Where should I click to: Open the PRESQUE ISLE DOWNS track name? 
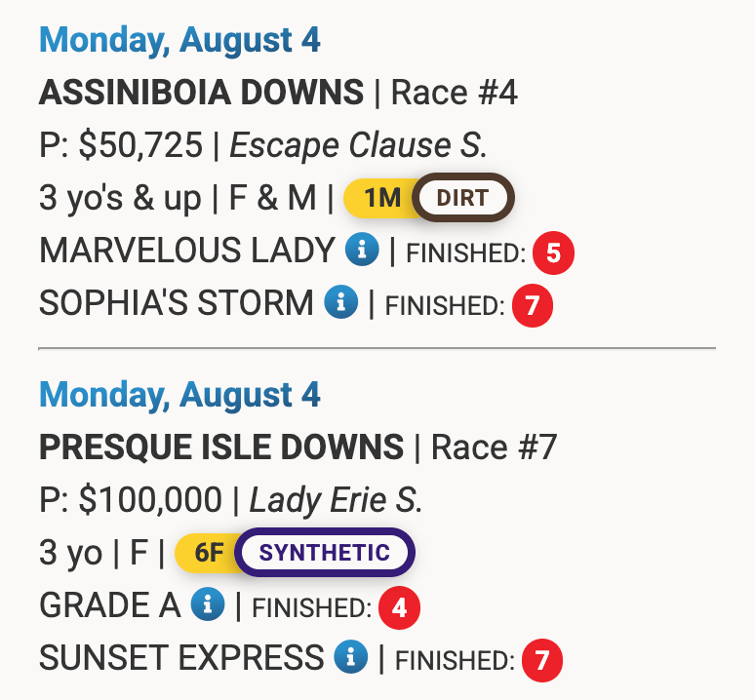coord(220,447)
